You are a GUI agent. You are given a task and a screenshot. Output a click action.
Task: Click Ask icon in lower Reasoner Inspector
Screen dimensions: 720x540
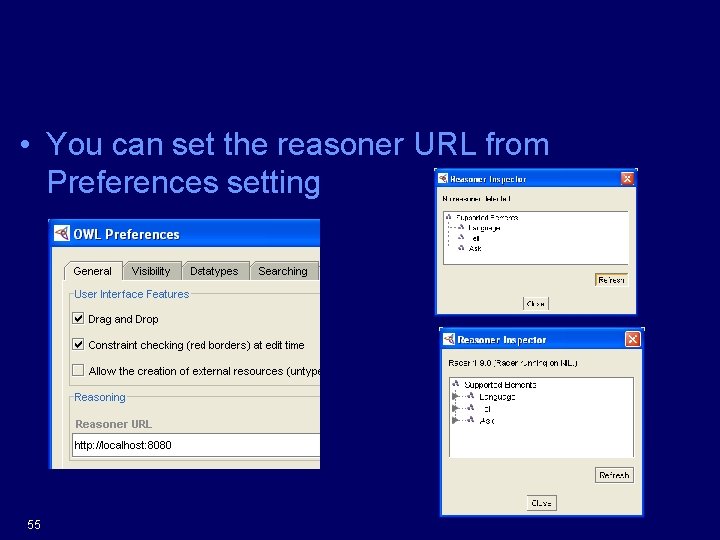tap(471, 420)
